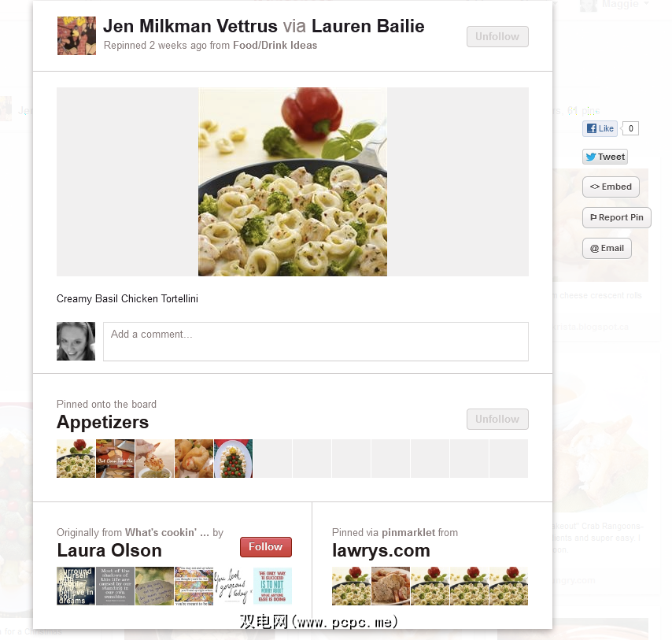The width and height of the screenshot is (672, 640).
Task: Open the Food/Drink Ideas board link
Action: click(275, 46)
